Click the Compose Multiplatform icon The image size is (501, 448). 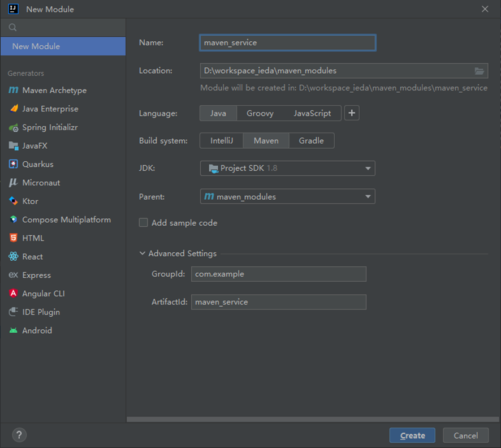click(14, 219)
